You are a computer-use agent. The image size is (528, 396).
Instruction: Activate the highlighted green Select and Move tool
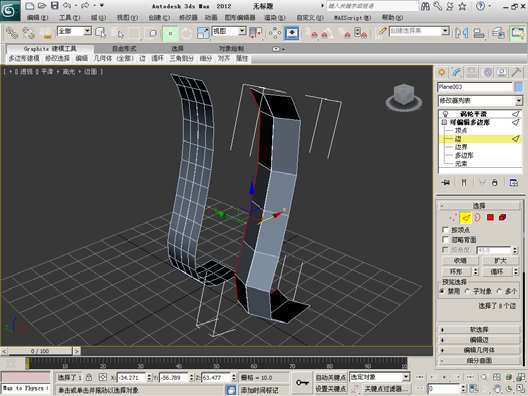(170, 33)
